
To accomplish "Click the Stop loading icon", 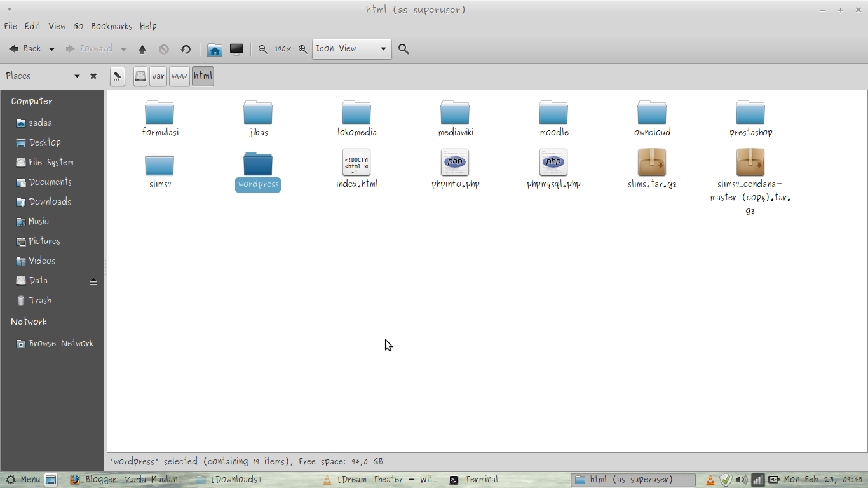I will point(164,49).
